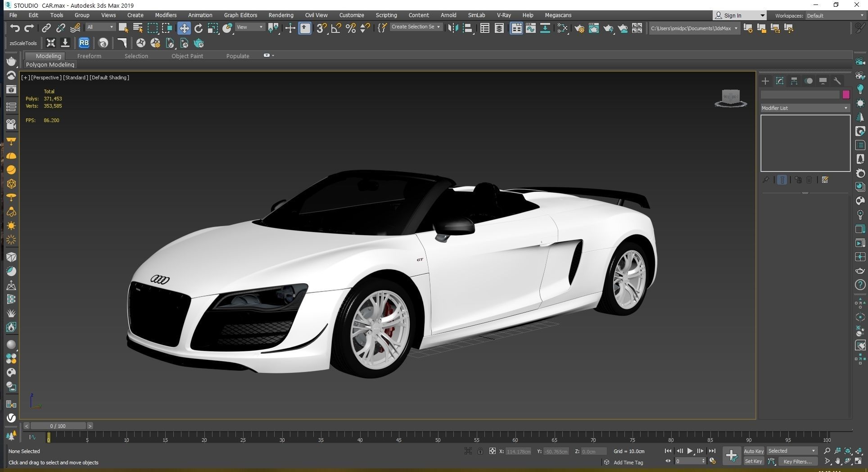The height and width of the screenshot is (472, 868).
Task: Toggle Pin Stack in modifier panel
Action: (x=766, y=180)
